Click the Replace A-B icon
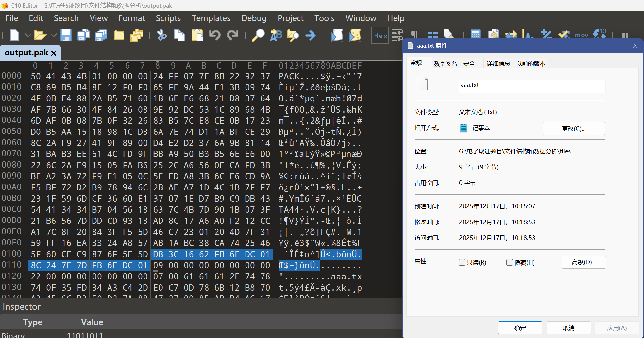This screenshot has height=338, width=644. pyautogui.click(x=276, y=35)
